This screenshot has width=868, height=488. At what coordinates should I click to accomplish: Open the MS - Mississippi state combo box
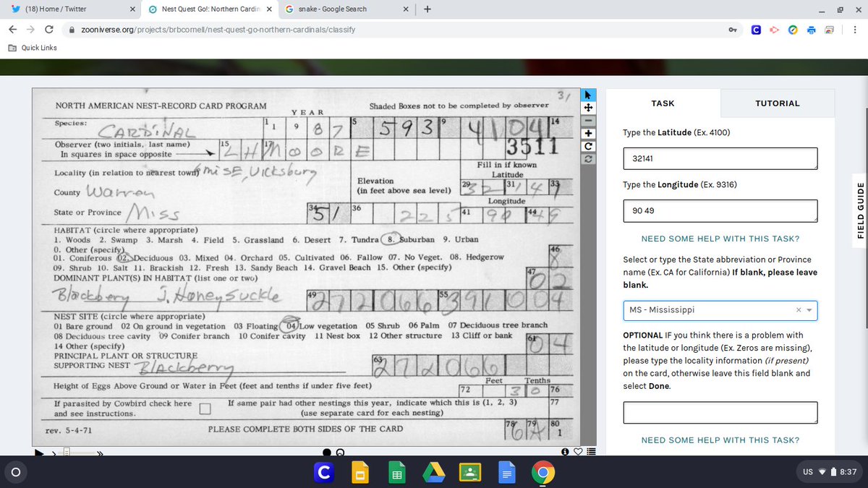tap(720, 310)
